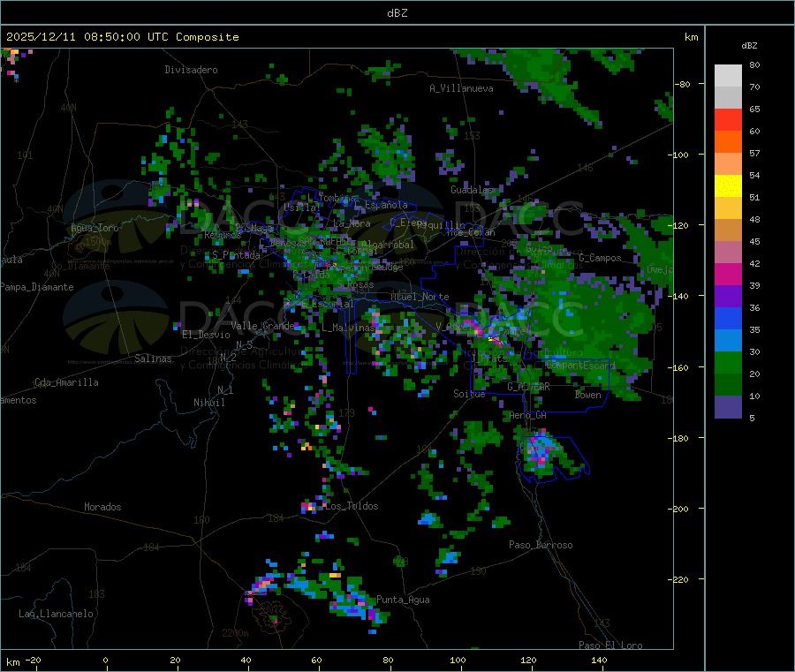Click the 'N_1' label near Nihuil
This screenshot has width=795, height=672.
225,389
